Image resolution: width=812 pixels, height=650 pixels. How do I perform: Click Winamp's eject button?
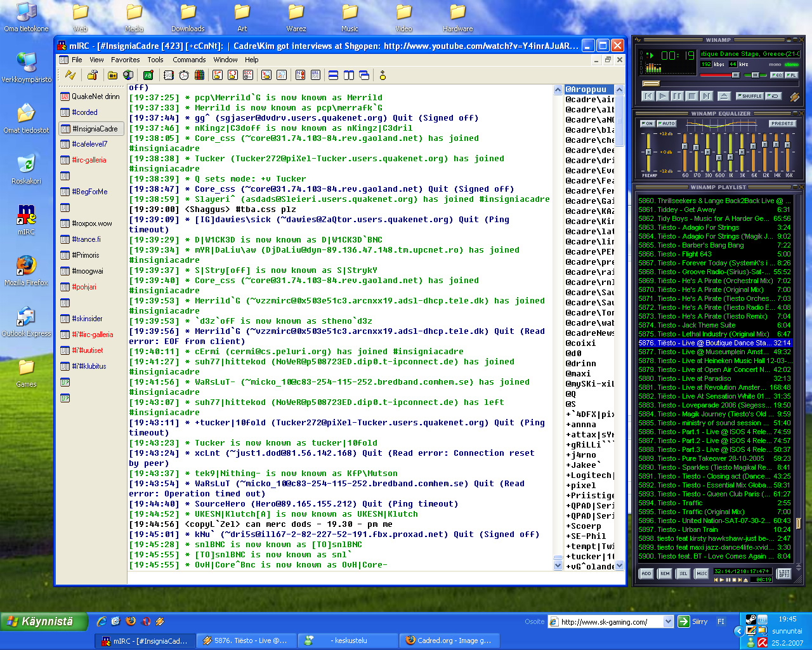[724, 96]
